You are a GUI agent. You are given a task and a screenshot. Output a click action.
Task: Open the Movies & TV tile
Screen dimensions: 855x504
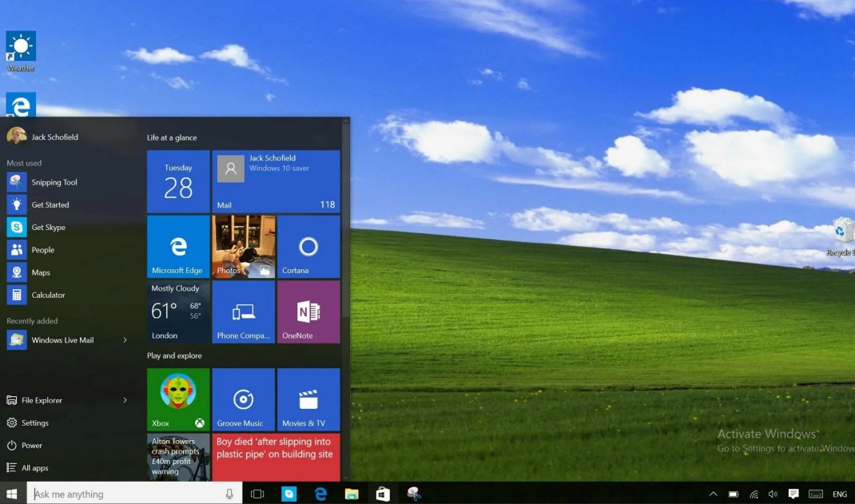(x=308, y=399)
